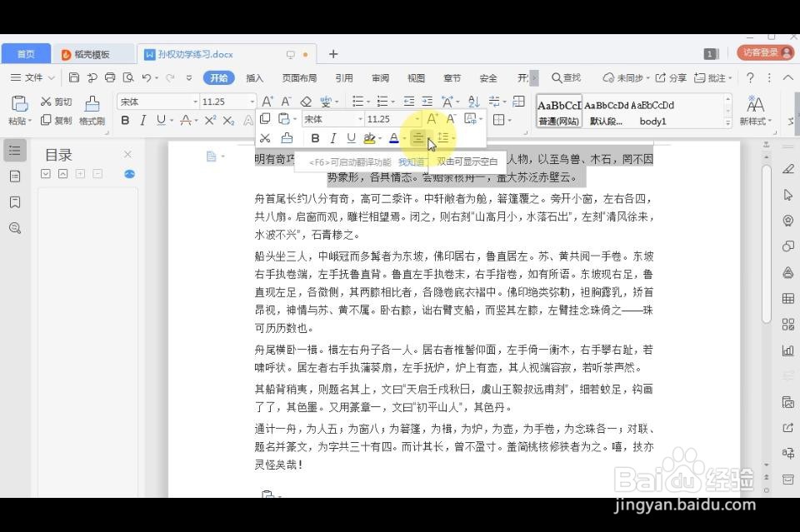Click the 我知道 button in the tooltip

pyautogui.click(x=412, y=161)
